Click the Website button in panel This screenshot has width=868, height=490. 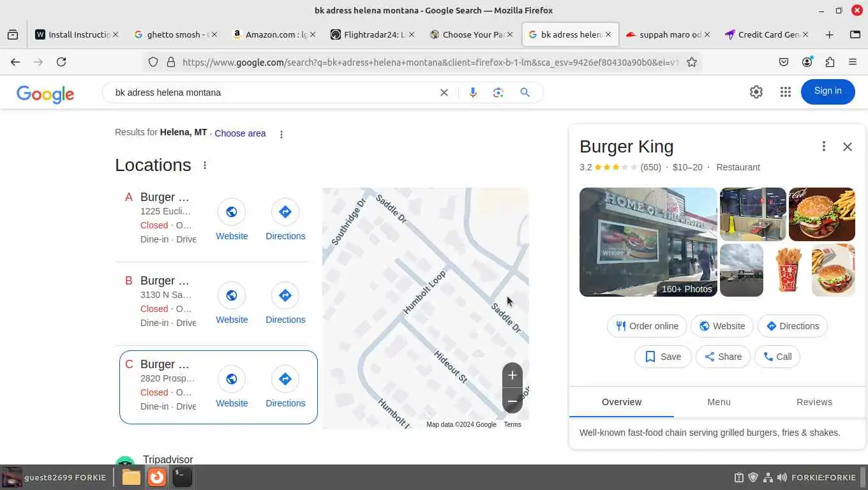pos(722,326)
